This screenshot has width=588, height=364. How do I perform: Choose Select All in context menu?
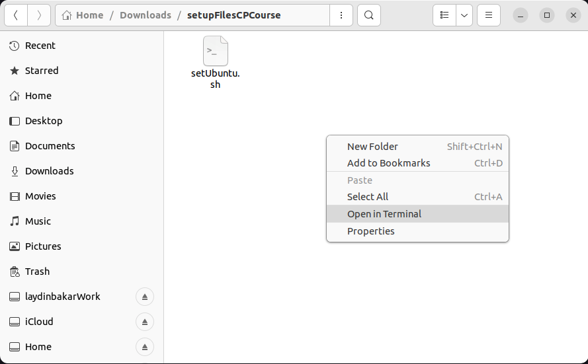click(368, 197)
